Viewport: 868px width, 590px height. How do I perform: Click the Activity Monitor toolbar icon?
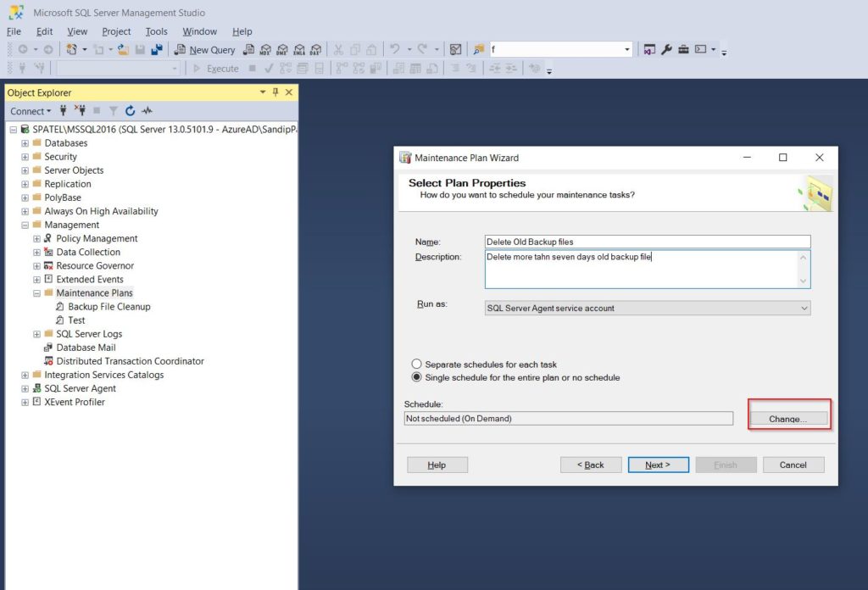[x=455, y=50]
